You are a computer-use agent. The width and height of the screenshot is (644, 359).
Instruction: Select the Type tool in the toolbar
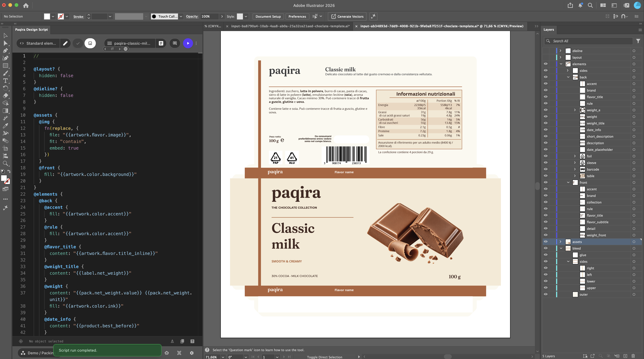[5, 81]
